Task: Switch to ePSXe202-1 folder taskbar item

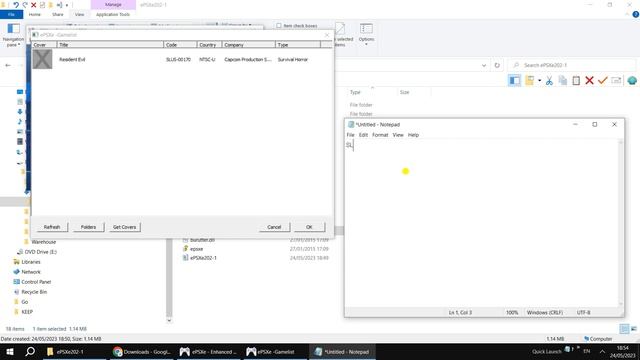Action: point(73,351)
